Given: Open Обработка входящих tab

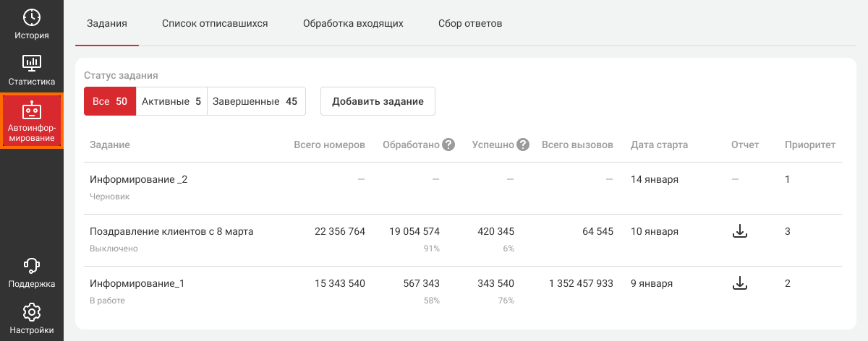Looking at the screenshot, I should coord(353,24).
